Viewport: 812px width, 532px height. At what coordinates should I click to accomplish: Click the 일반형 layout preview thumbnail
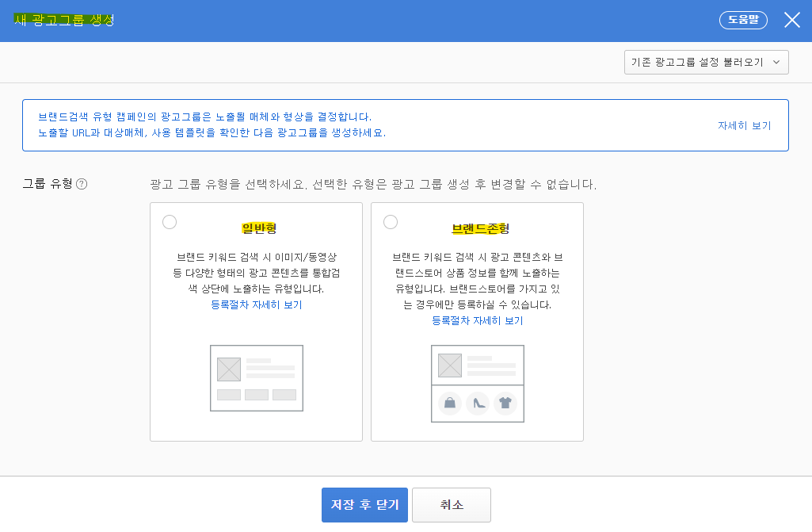(x=257, y=378)
